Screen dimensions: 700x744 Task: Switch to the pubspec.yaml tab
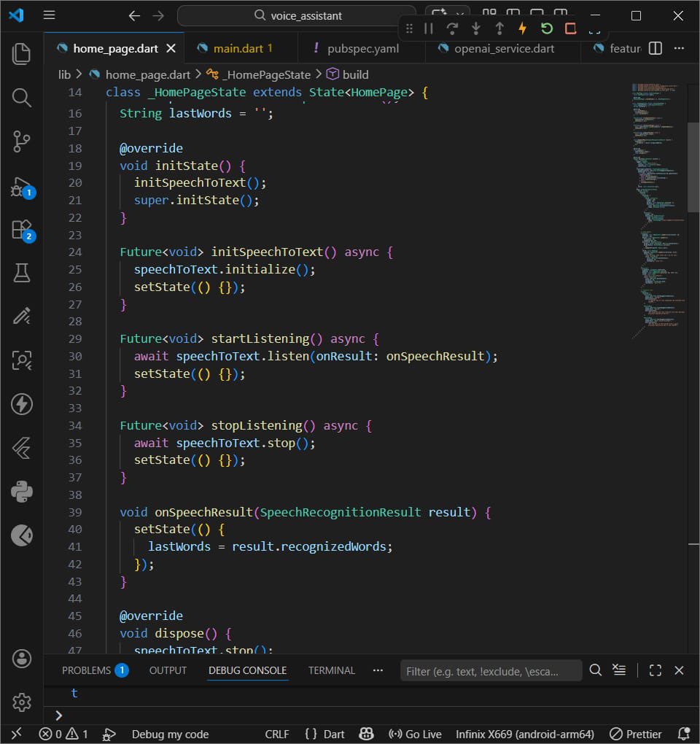[x=362, y=48]
